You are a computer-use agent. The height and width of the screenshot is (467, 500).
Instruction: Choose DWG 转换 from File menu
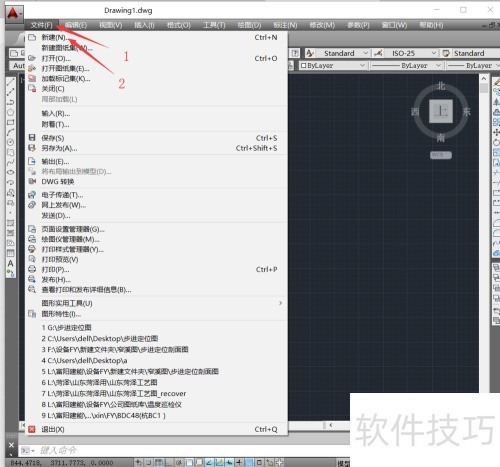(x=156, y=182)
